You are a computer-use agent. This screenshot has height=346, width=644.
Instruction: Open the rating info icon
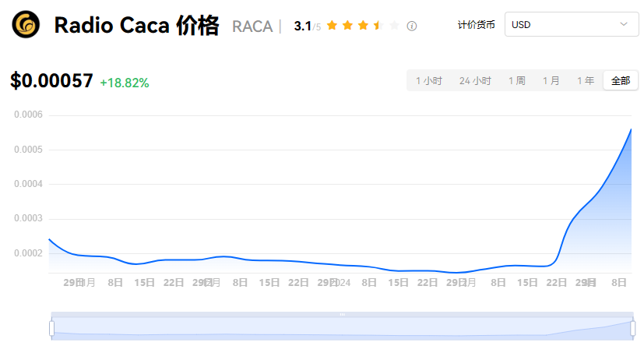pos(411,26)
